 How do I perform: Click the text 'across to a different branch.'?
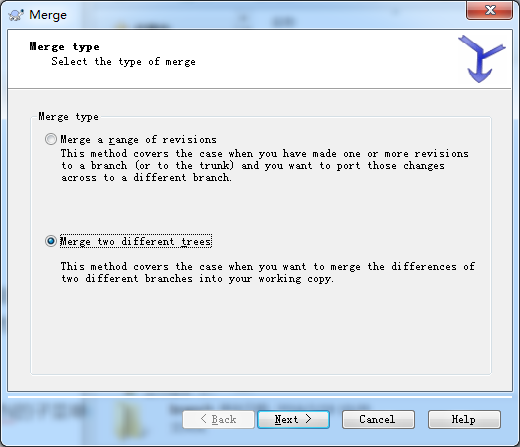pos(146,178)
